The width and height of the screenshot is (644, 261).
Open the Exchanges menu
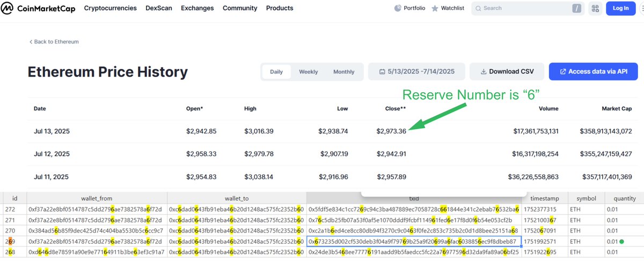(197, 8)
